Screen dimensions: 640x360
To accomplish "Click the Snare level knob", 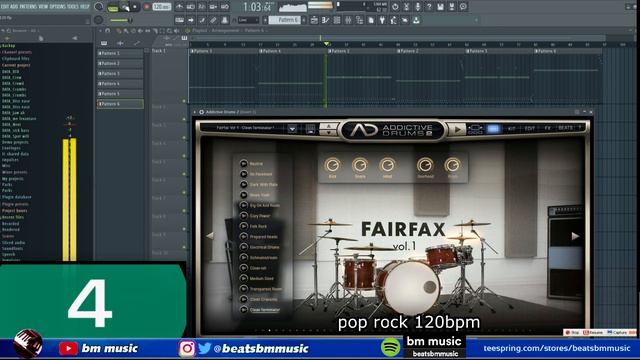I will [x=360, y=165].
